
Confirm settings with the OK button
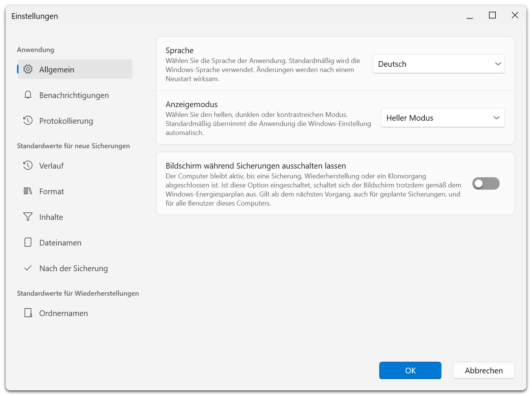(x=410, y=370)
